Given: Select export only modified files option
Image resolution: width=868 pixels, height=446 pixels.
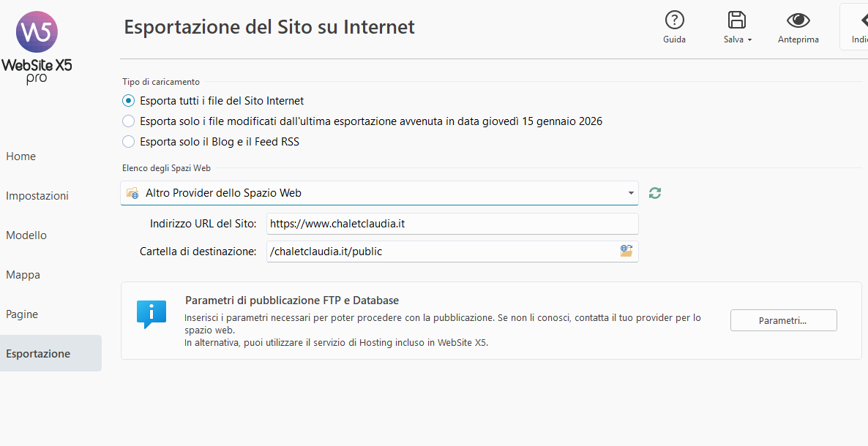Looking at the screenshot, I should pyautogui.click(x=129, y=121).
